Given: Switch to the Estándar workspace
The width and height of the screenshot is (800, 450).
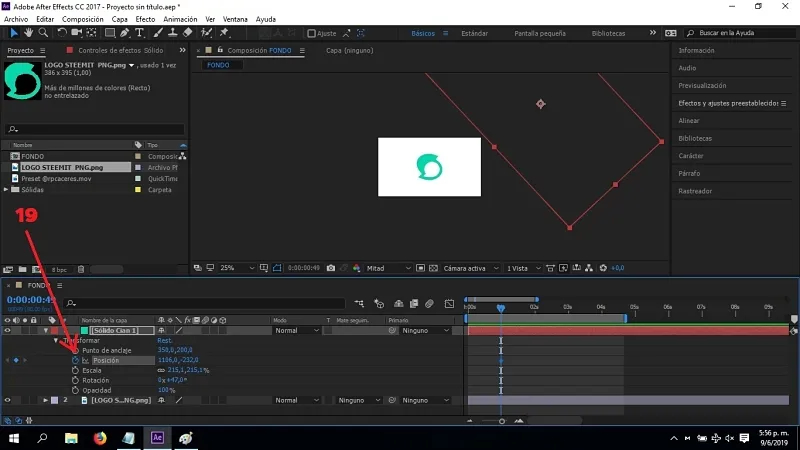Looking at the screenshot, I should point(474,33).
